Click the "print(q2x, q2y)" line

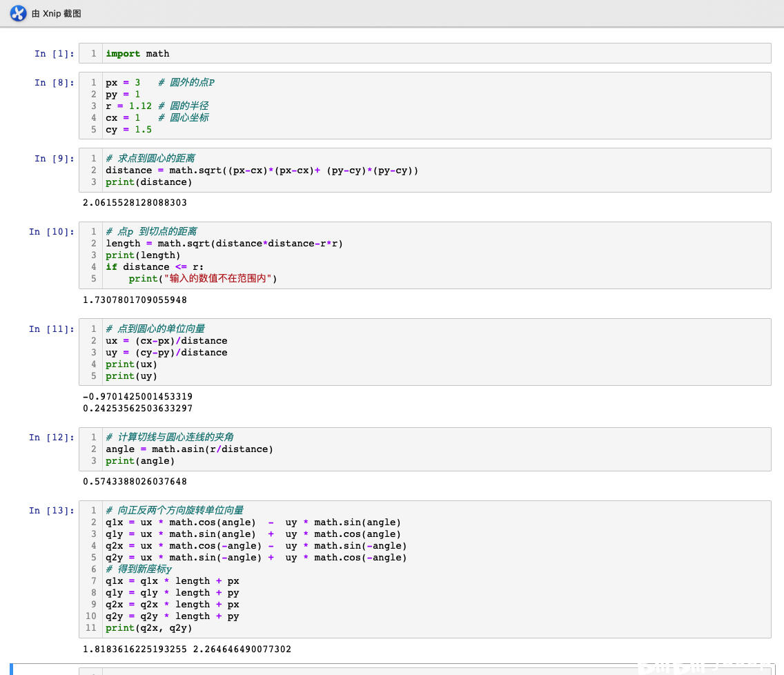148,628
